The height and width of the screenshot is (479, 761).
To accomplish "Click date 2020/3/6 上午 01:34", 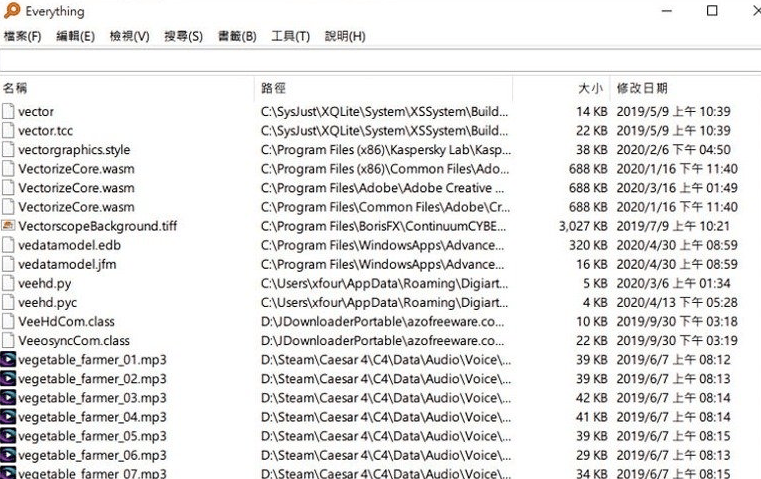I will pyautogui.click(x=673, y=283).
